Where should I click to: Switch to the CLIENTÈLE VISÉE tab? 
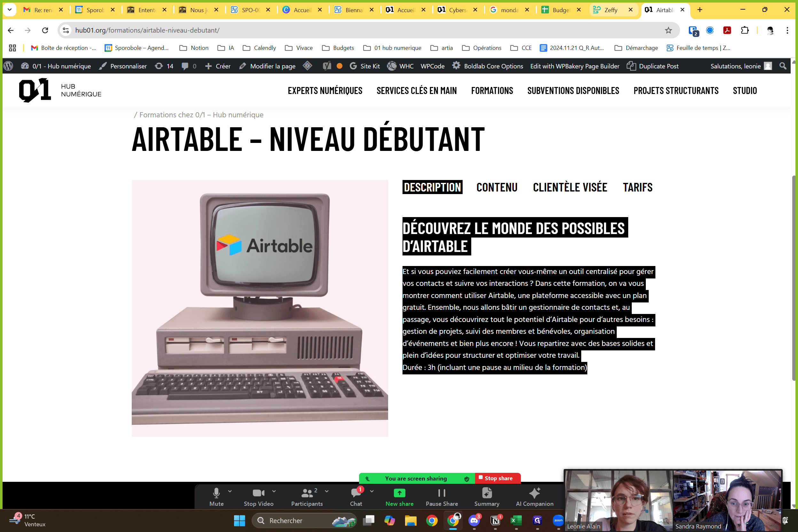click(x=570, y=187)
